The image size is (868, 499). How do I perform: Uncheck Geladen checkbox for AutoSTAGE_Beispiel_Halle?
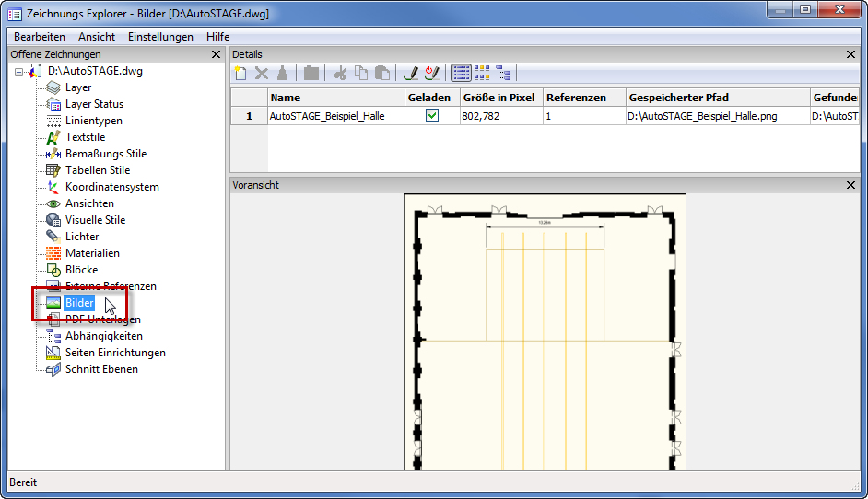[431, 116]
